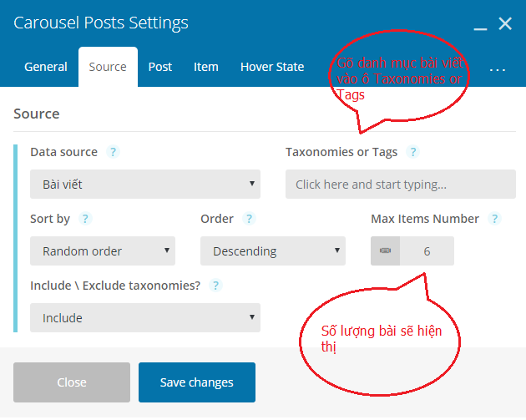Open the Hover State tab
526x420 pixels.
(x=272, y=67)
